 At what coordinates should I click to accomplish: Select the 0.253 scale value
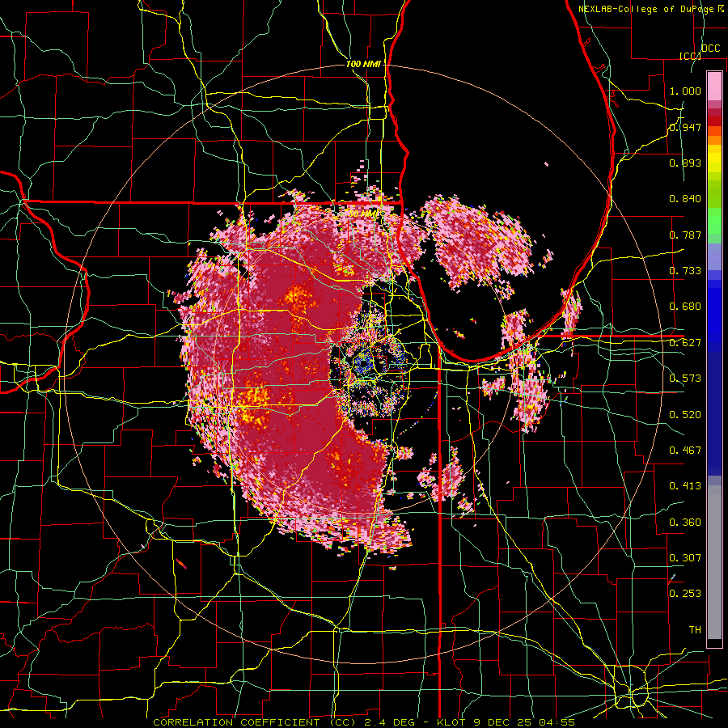[x=685, y=594]
